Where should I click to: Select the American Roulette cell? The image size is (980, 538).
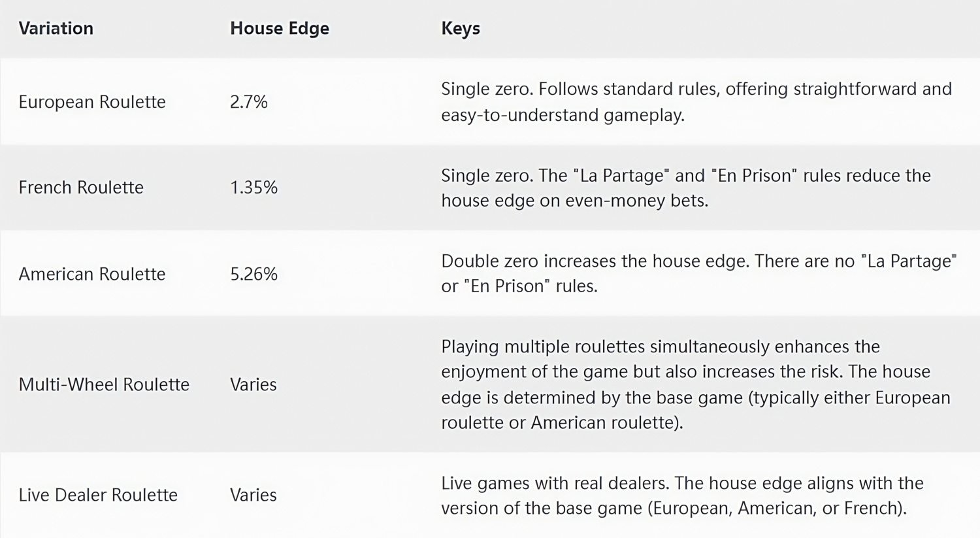92,274
